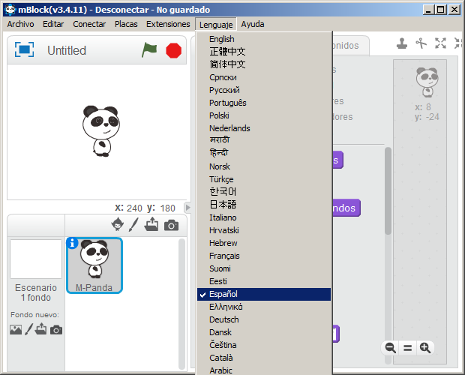Image resolution: width=465 pixels, height=375 pixels.
Task: Select the M-Panda sprite thumbnail
Action: [x=94, y=266]
